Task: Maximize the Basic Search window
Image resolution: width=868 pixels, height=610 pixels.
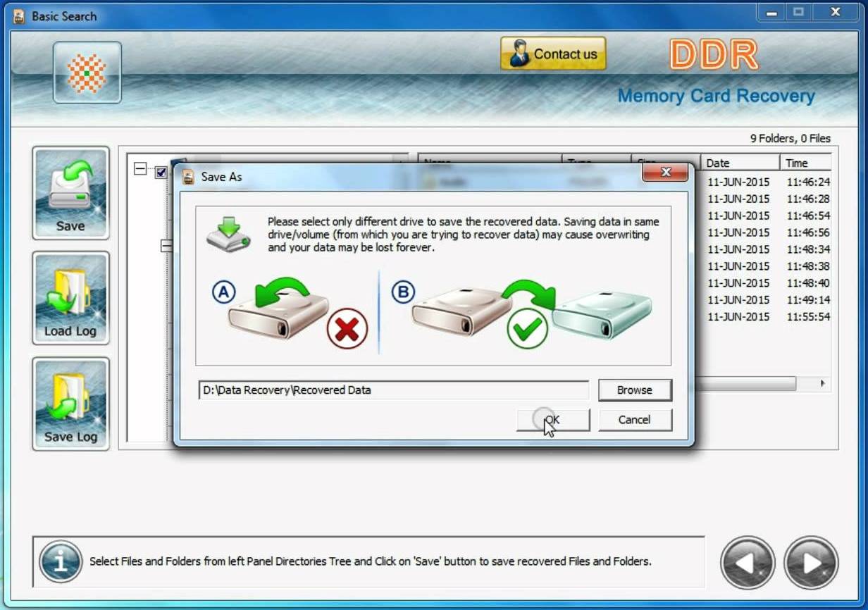Action: click(798, 12)
